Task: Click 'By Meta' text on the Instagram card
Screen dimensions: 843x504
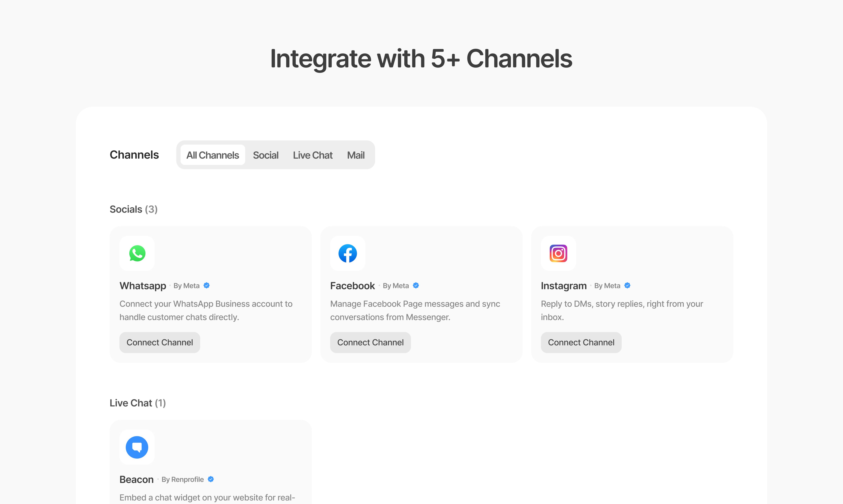Action: tap(607, 286)
